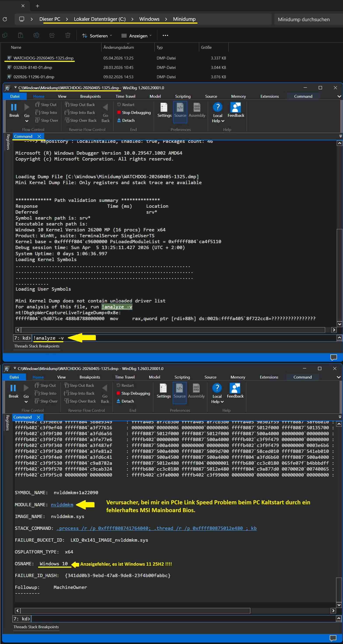The width and height of the screenshot is (343, 644).
Task: Click Step Into in upper WinDbg window
Action: pos(46,112)
